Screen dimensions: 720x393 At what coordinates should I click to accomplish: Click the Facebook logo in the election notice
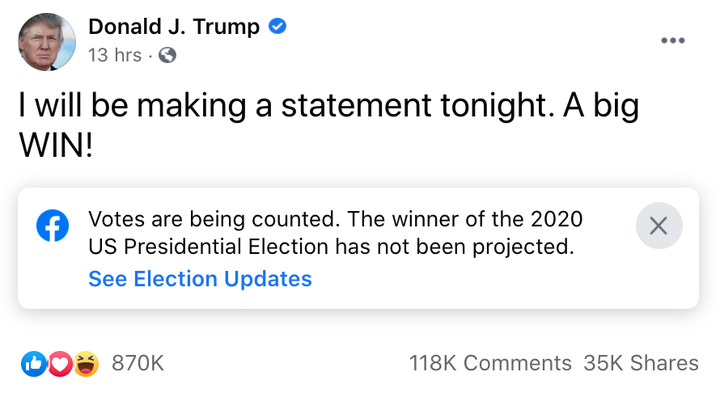(x=53, y=225)
